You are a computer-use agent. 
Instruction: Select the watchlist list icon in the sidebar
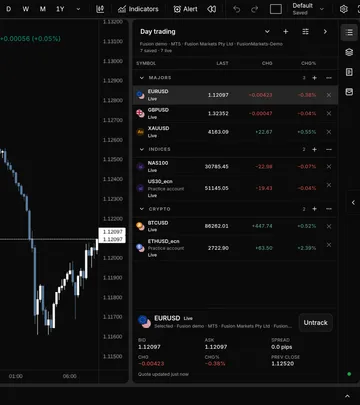point(349,32)
